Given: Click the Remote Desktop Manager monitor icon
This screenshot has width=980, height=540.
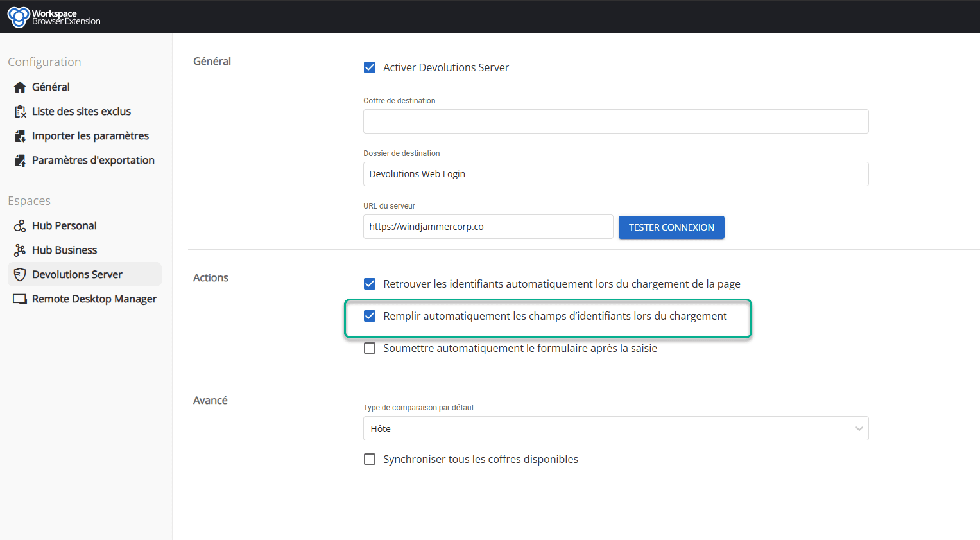Looking at the screenshot, I should 20,299.
